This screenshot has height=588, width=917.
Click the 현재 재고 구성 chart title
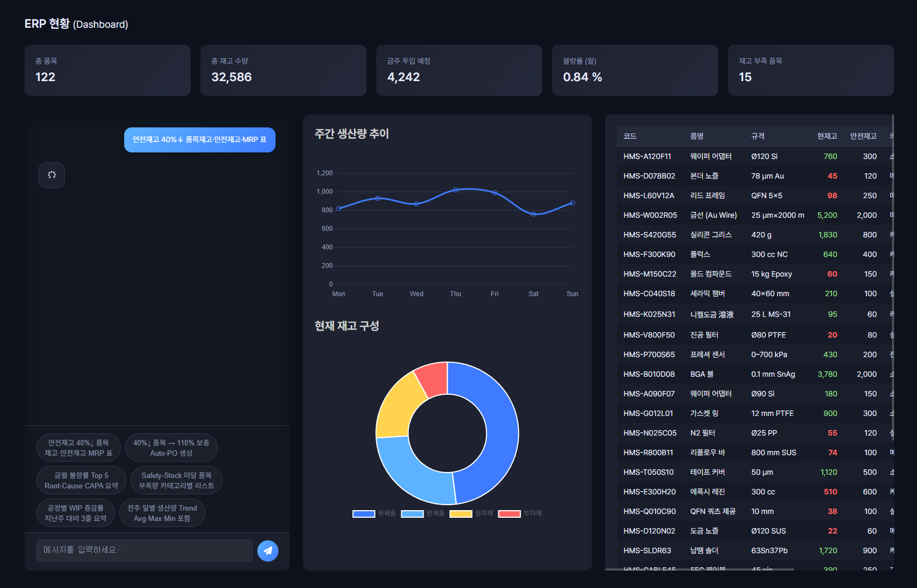pos(347,326)
